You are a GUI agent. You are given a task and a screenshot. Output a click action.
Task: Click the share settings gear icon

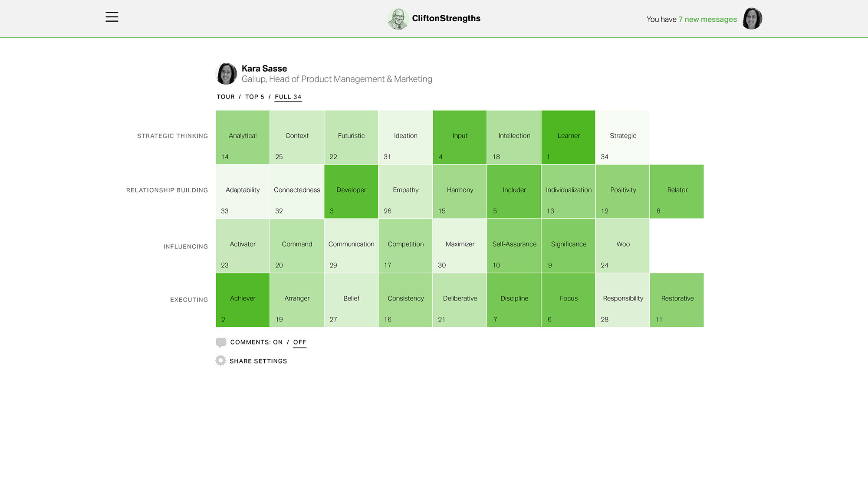click(x=220, y=360)
